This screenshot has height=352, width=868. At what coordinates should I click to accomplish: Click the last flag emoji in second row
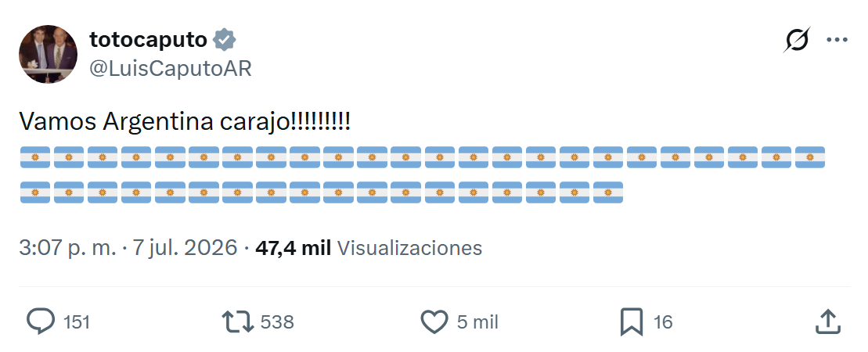click(x=608, y=192)
